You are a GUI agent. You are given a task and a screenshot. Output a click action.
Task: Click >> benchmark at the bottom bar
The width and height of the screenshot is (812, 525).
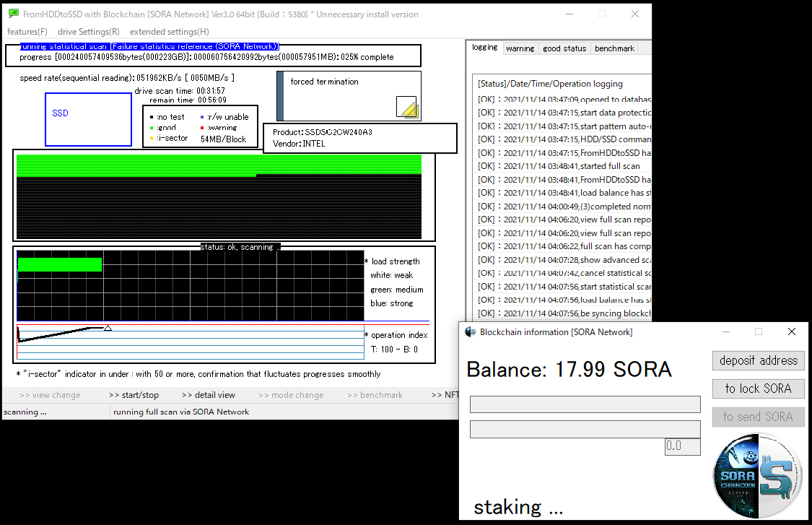click(375, 395)
